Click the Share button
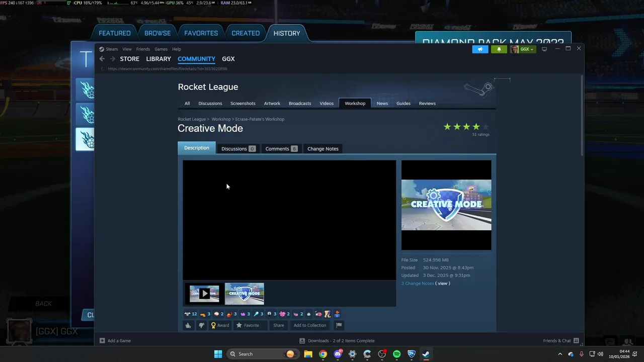This screenshot has width=644, height=362. [x=278, y=325]
